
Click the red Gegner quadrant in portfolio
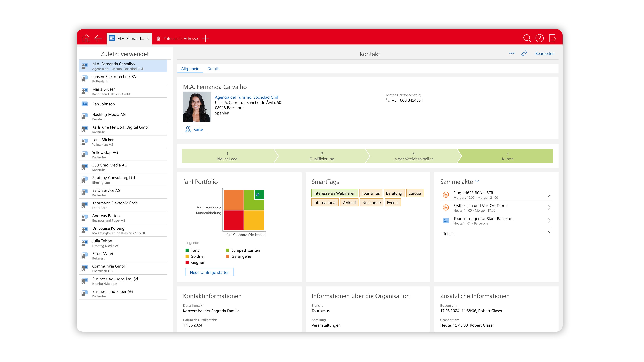[233, 220]
